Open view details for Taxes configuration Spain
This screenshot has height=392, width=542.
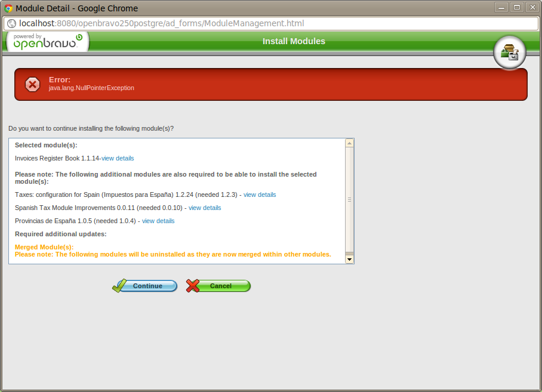(x=260, y=195)
